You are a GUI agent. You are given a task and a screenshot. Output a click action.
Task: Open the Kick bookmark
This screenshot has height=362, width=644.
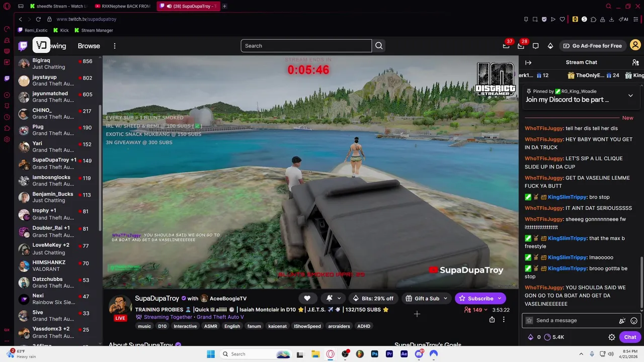point(61,30)
